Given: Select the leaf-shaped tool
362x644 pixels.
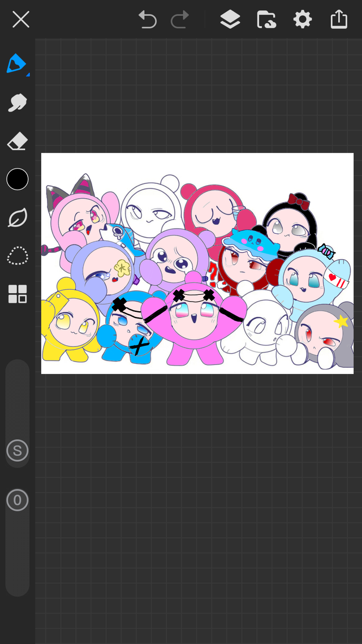Looking at the screenshot, I should tap(18, 218).
